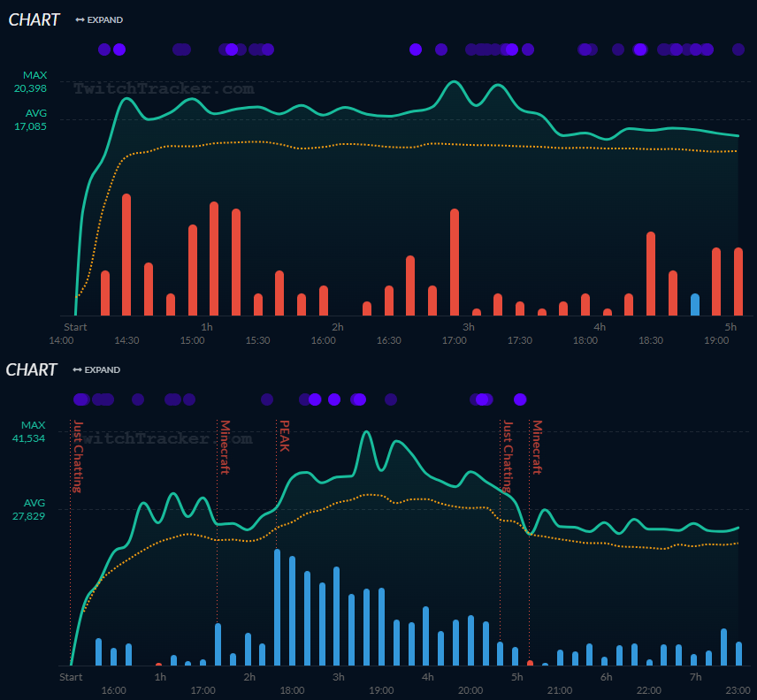Click the only blue bar in the top chart
The image size is (757, 700).
pos(695,304)
